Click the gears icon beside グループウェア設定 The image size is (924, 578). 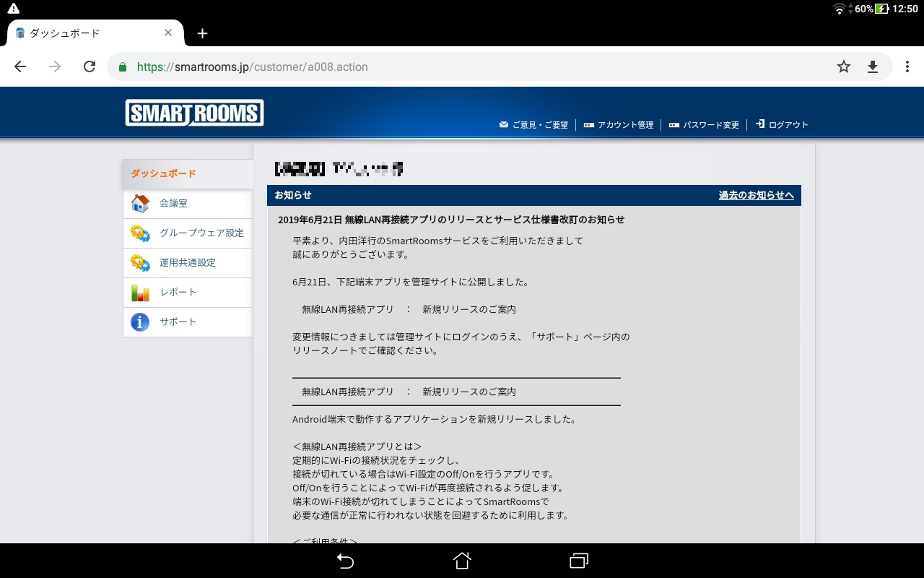[x=140, y=233]
